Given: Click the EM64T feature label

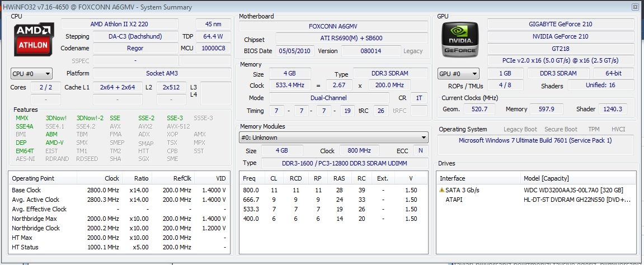Looking at the screenshot, I should coord(25,150).
